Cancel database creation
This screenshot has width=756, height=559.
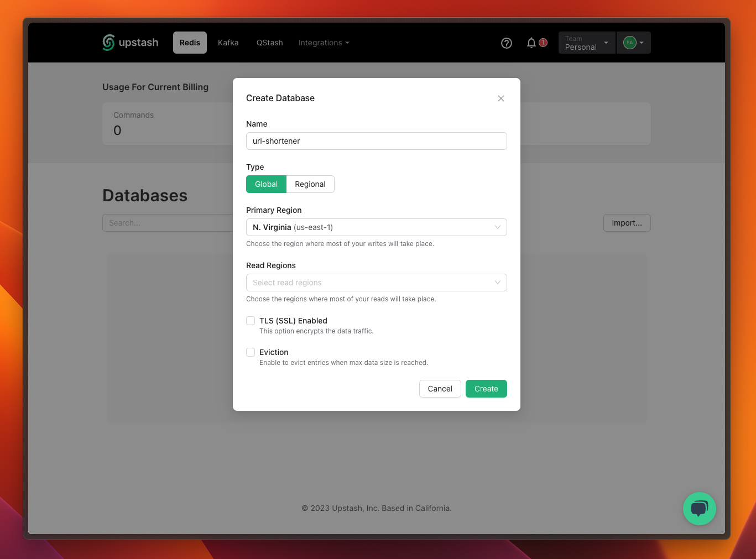pyautogui.click(x=440, y=389)
